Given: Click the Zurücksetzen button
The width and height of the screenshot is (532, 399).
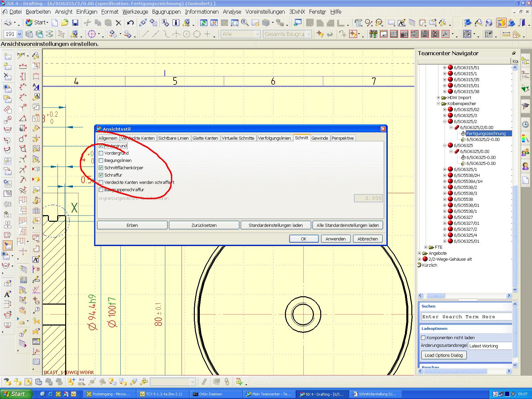Looking at the screenshot, I should point(204,225).
